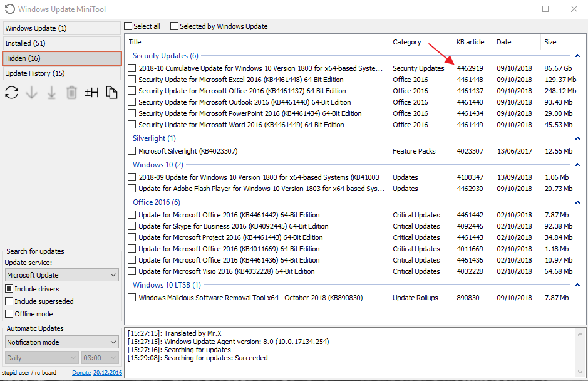
Task: Collapse the Office 2016 (6) group arrow
Action: [x=577, y=202]
